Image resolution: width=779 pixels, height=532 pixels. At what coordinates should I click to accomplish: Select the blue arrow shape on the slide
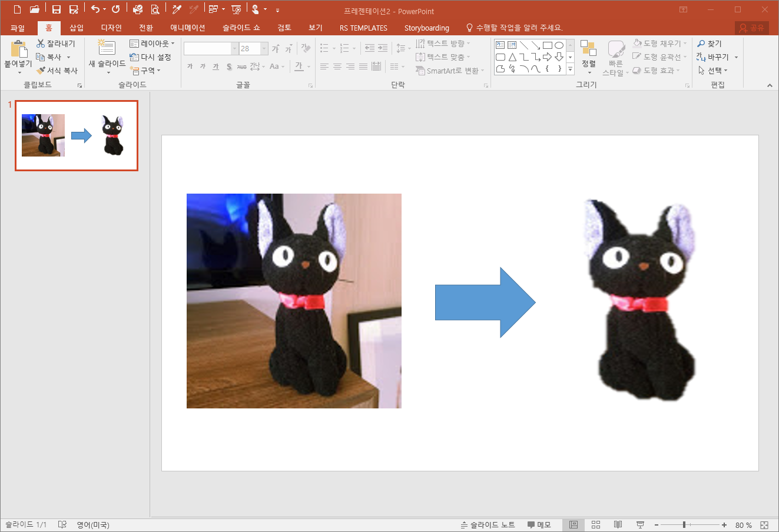coord(485,302)
